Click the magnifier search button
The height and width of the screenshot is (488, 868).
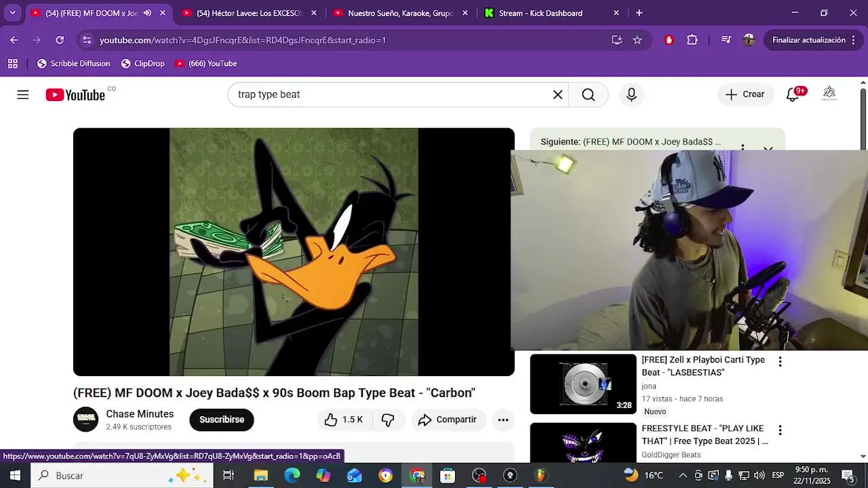(588, 95)
